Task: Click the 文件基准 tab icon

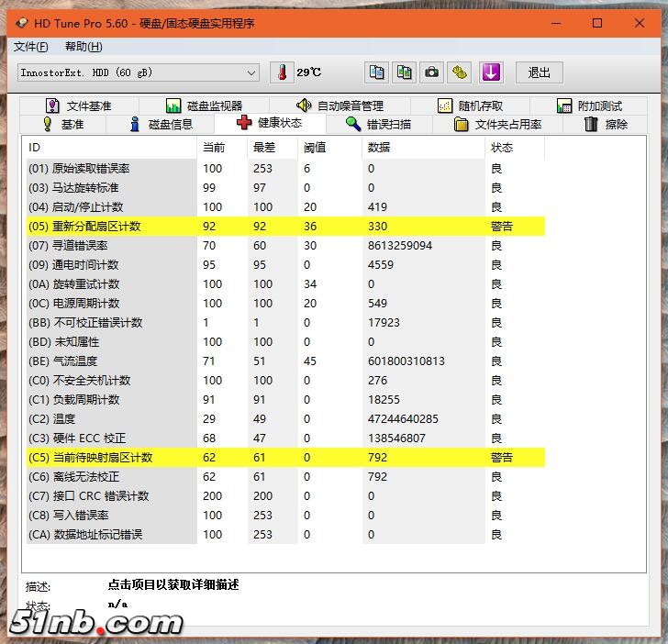Action: [x=52, y=105]
